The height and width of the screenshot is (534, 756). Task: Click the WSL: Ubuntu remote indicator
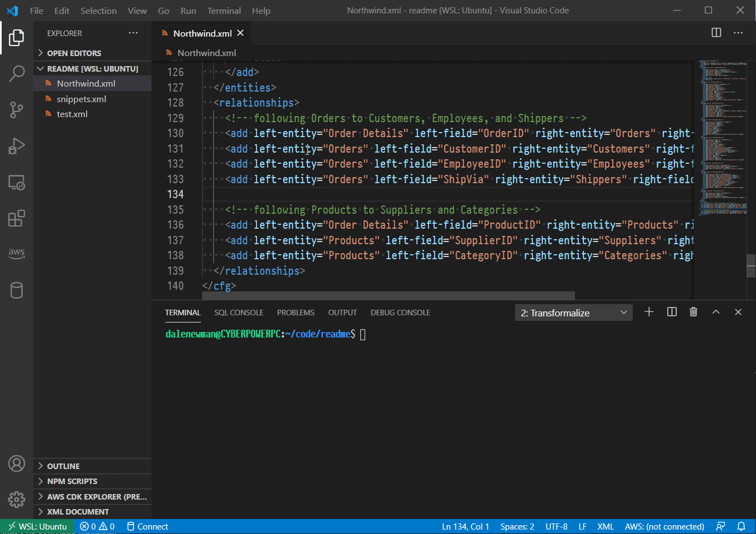37,526
